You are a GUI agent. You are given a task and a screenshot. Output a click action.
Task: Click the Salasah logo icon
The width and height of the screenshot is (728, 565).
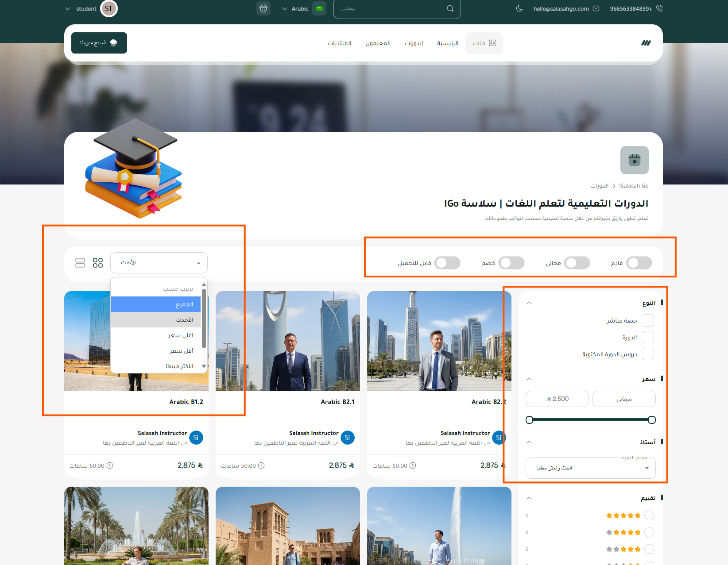pyautogui.click(x=646, y=43)
